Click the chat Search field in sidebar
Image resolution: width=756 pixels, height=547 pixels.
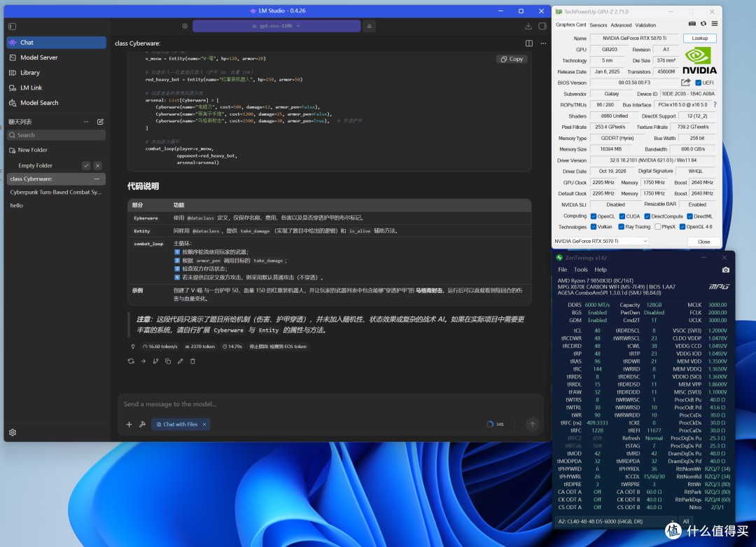click(56, 135)
